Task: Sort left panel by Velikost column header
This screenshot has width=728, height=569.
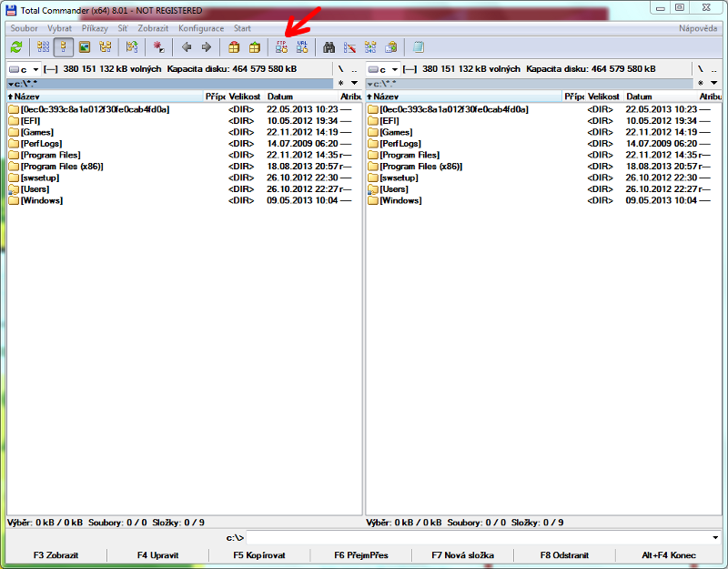Action: coord(245,97)
